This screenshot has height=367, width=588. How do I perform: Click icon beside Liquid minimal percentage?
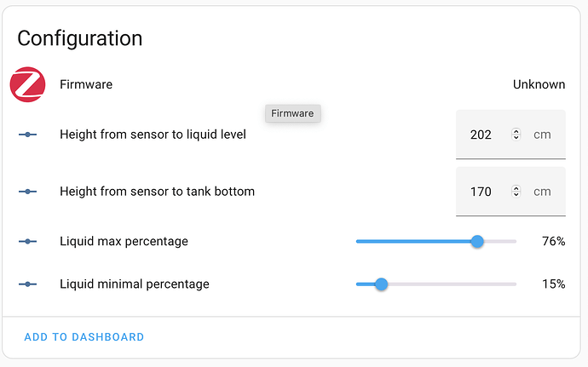tap(27, 284)
